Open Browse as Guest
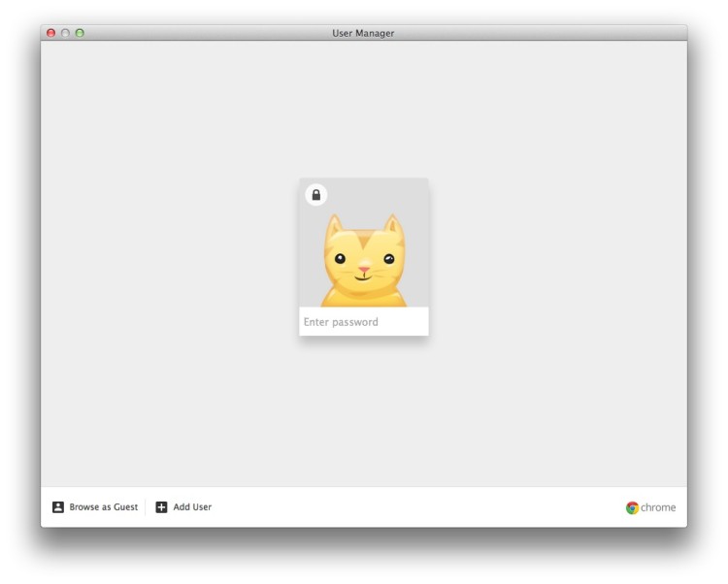 (95, 507)
